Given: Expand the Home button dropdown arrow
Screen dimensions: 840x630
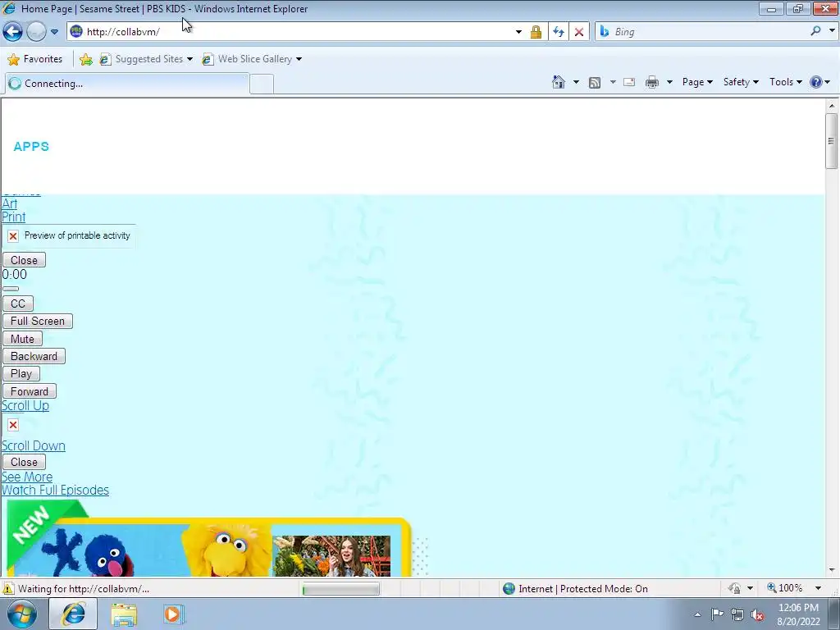Looking at the screenshot, I should pyautogui.click(x=576, y=82).
